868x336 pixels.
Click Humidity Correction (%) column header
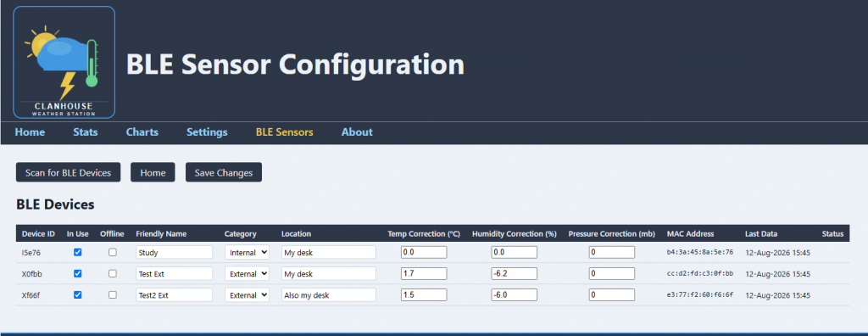[x=515, y=234]
